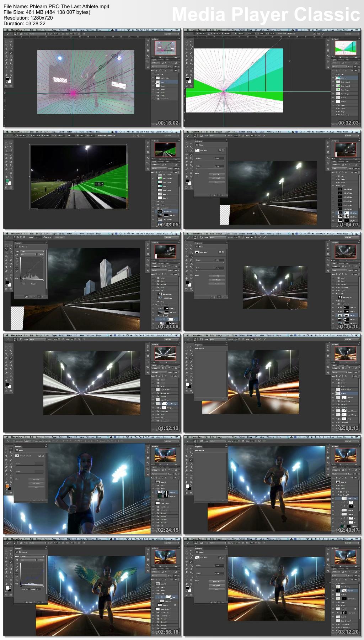02:24:15 frame: click the screen mode icon
This screenshot has height=640, width=364.
pos(11,493)
